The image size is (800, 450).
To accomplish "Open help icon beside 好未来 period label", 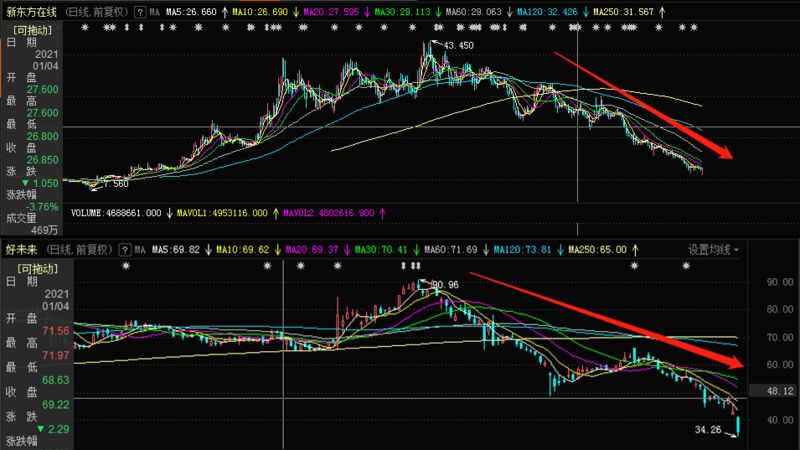I will 124,249.
